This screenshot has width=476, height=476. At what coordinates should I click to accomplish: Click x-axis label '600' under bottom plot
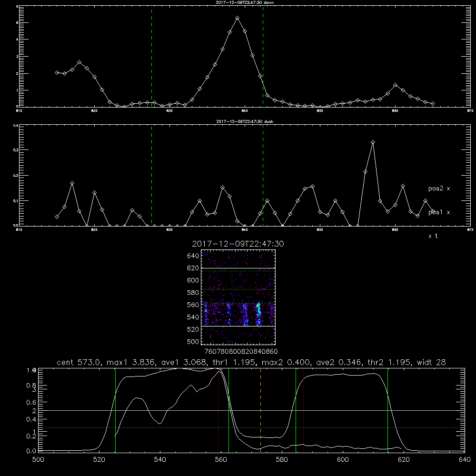pos(343,460)
